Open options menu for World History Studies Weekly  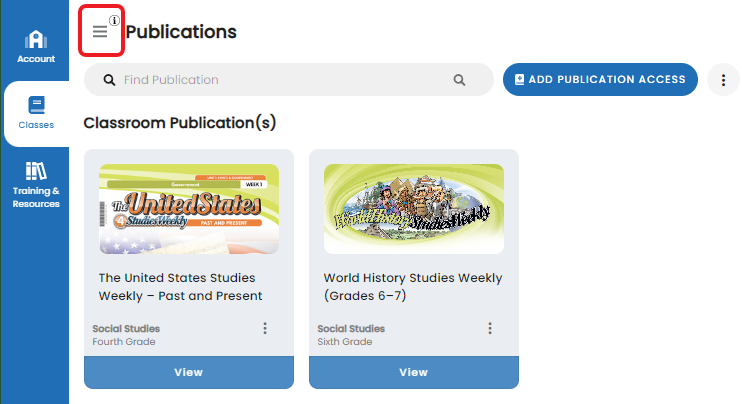[490, 328]
